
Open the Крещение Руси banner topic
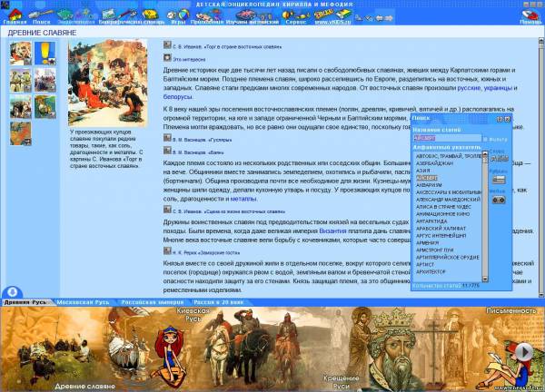coord(341,382)
